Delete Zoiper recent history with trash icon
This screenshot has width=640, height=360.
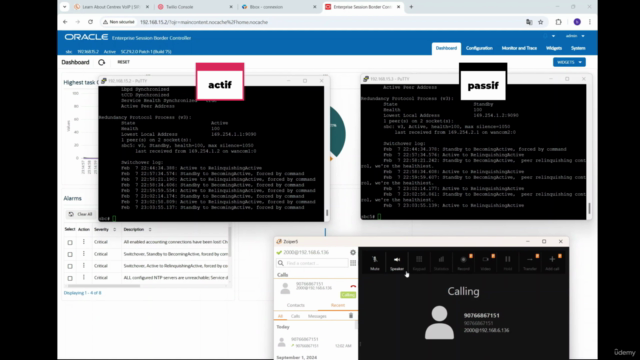point(351,316)
